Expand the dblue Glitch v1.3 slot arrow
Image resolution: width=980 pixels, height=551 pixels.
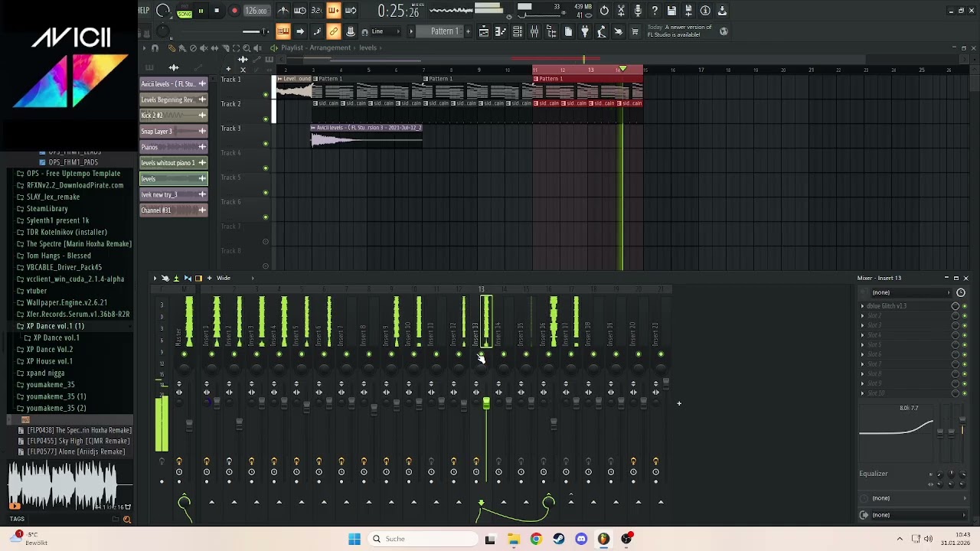coord(863,306)
